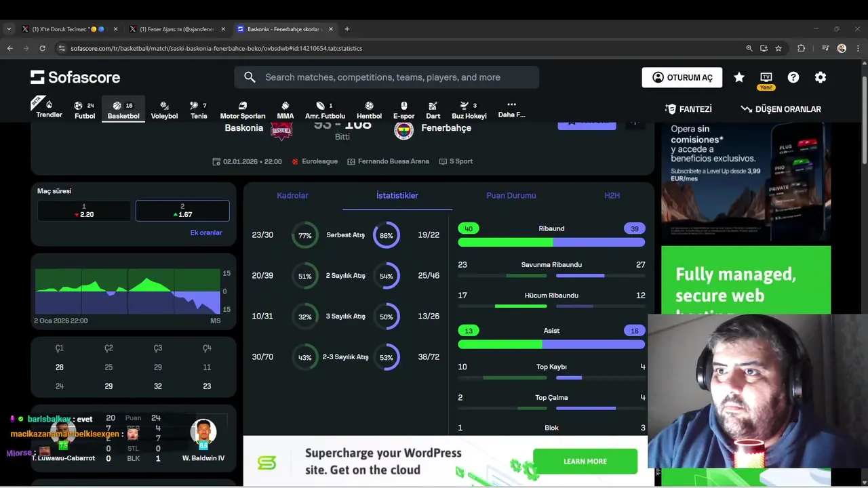The image size is (868, 488).
Task: Switch to the Kadrolar tab
Action: tap(292, 195)
